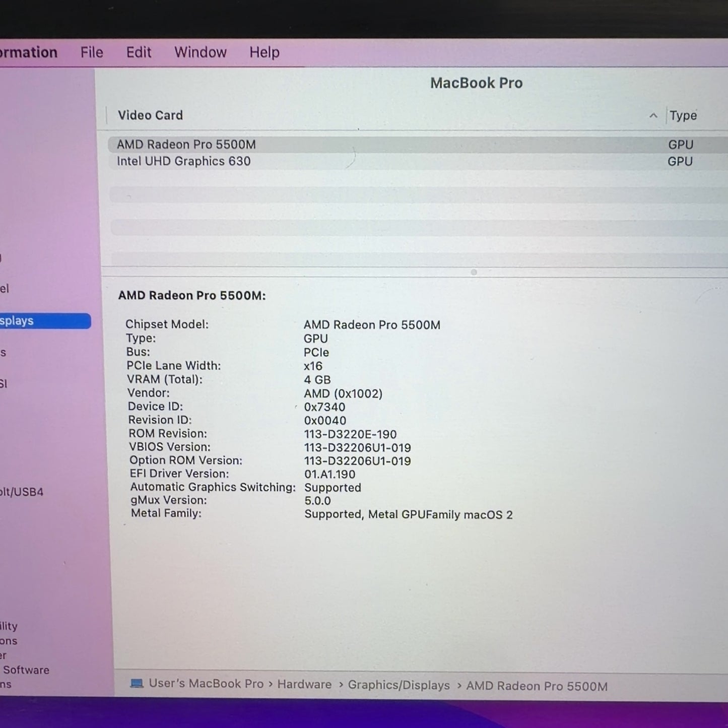This screenshot has width=728, height=728.
Task: Click Graphics/Displays in the path bar
Action: point(399,685)
